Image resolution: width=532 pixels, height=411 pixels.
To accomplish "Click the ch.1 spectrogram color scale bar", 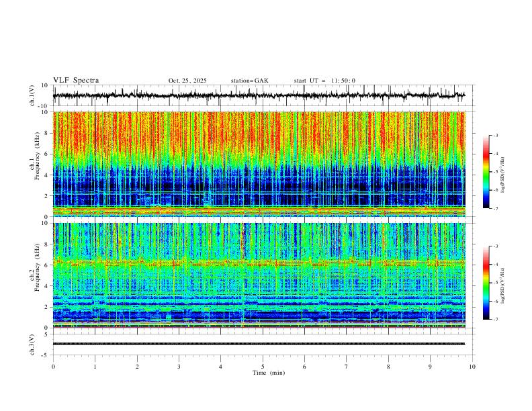I will click(x=486, y=172).
